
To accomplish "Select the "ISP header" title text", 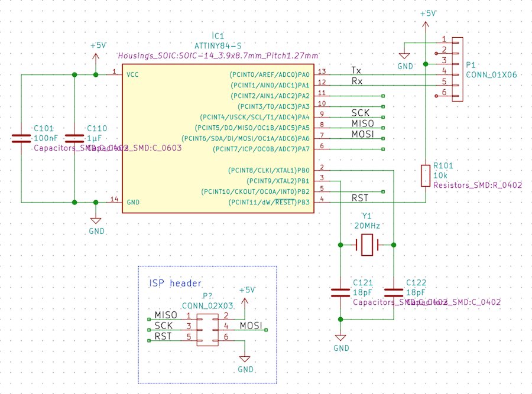I will tap(175, 283).
